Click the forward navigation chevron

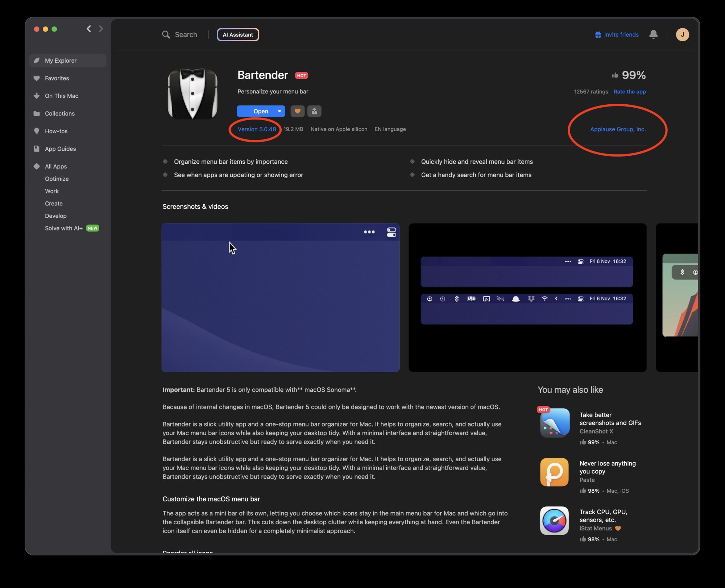pos(101,29)
